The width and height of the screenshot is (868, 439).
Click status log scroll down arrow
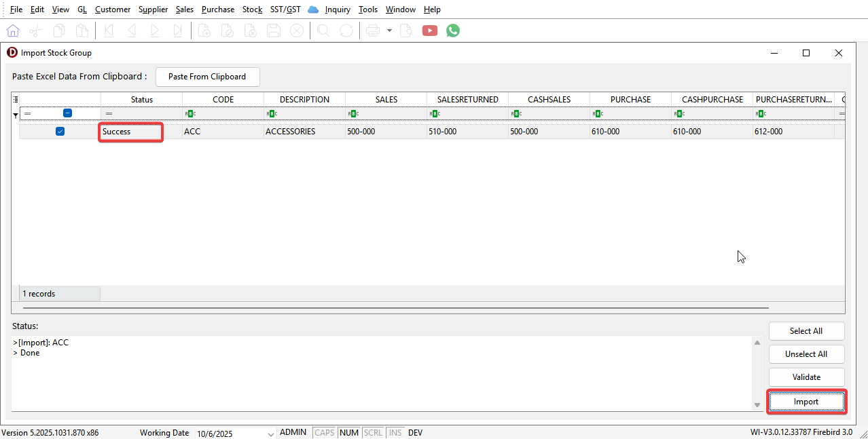pos(758,405)
